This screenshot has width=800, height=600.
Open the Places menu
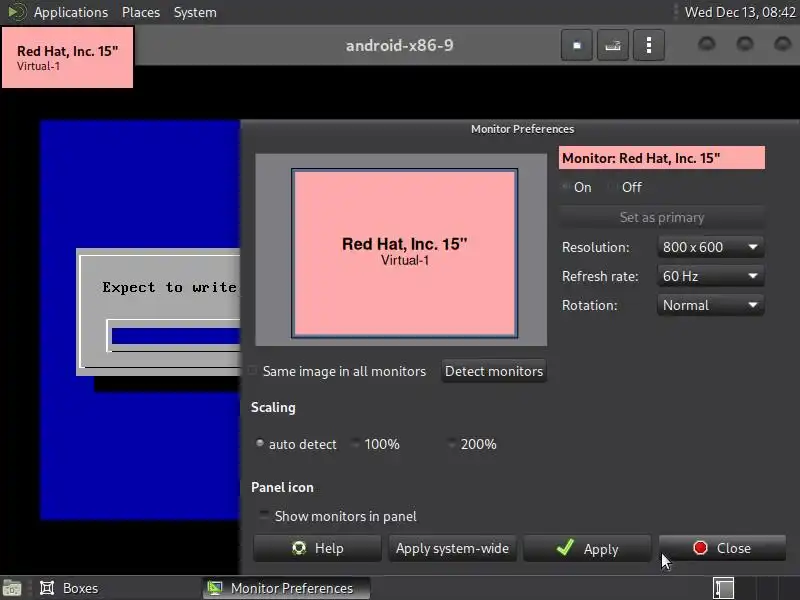pos(141,12)
